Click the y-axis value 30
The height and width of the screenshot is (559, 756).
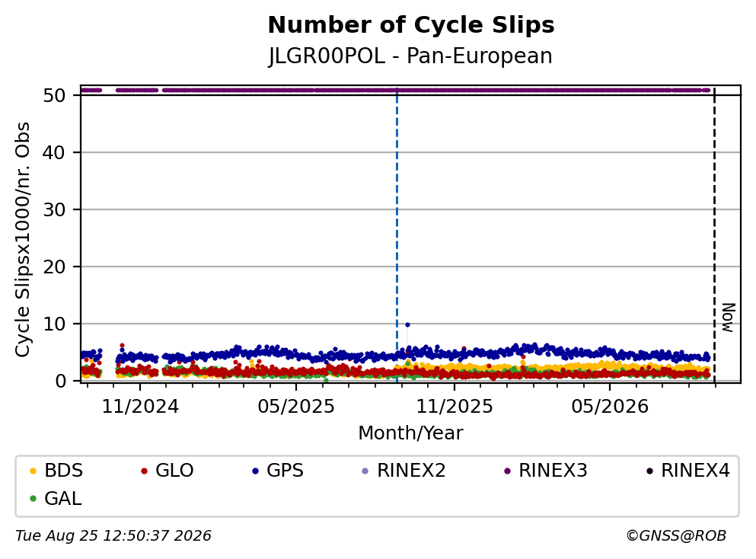pyautogui.click(x=54, y=209)
